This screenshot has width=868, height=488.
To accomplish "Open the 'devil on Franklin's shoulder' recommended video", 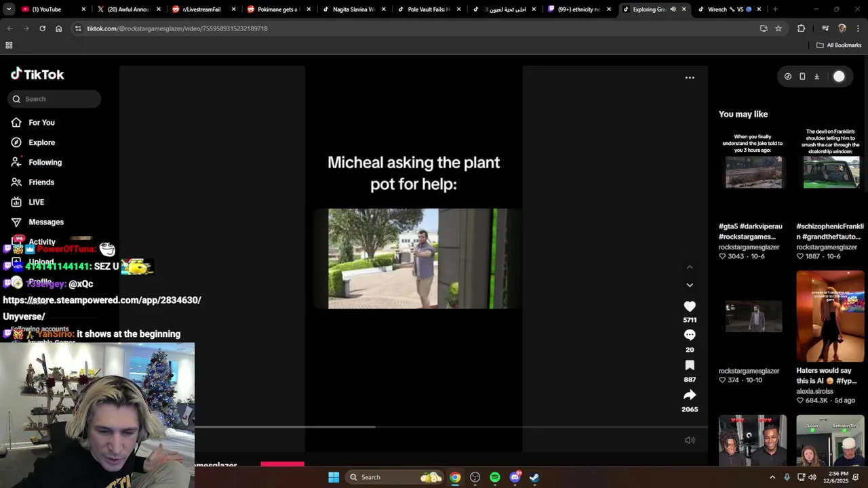I will click(831, 171).
